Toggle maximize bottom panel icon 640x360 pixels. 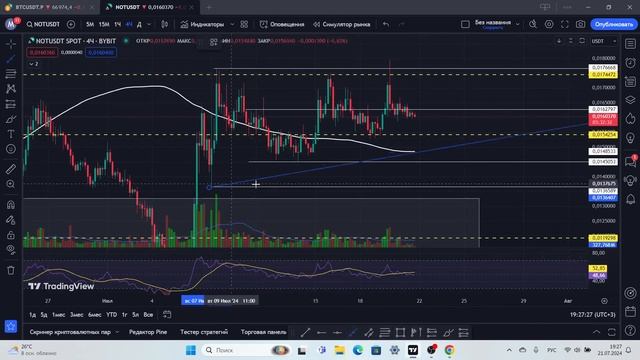pos(611,332)
